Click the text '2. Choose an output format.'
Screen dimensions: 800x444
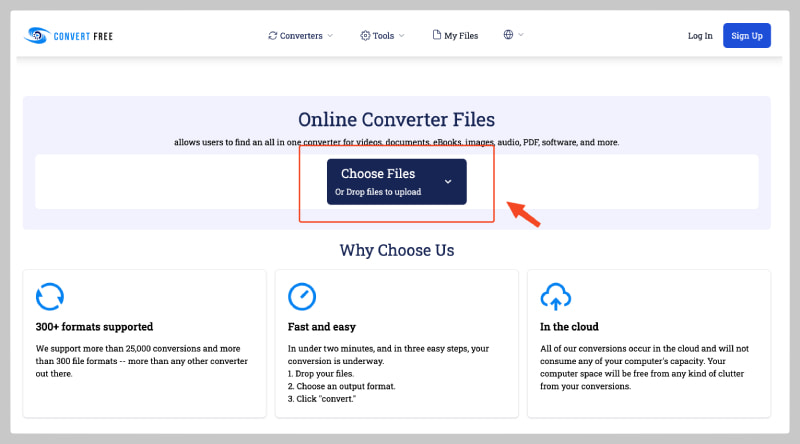coord(341,386)
